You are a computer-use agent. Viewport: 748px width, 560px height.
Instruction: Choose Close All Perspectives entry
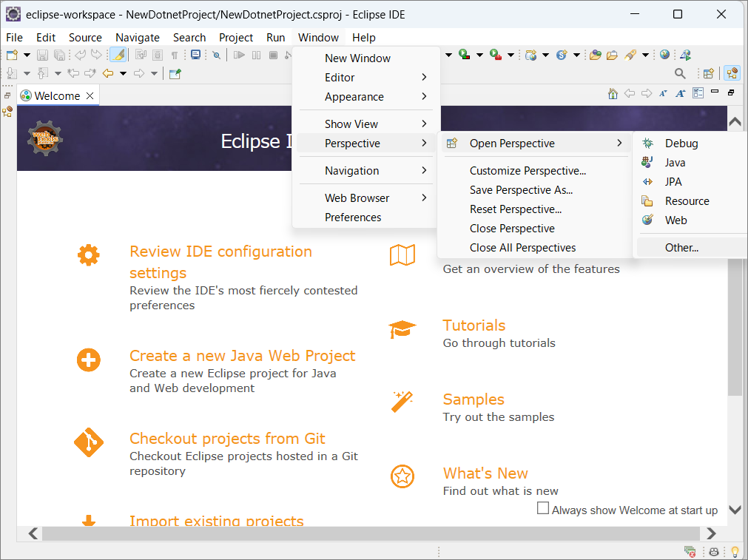[536, 248]
